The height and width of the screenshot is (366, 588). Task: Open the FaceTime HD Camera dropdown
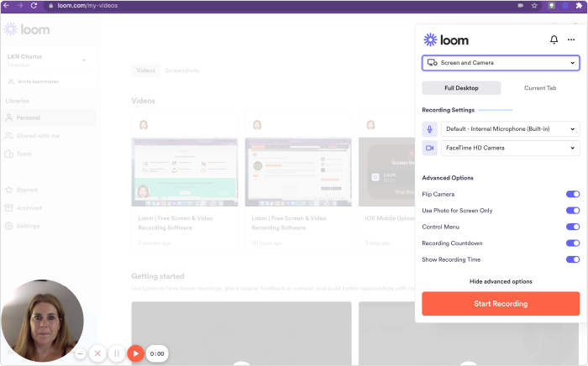511,148
